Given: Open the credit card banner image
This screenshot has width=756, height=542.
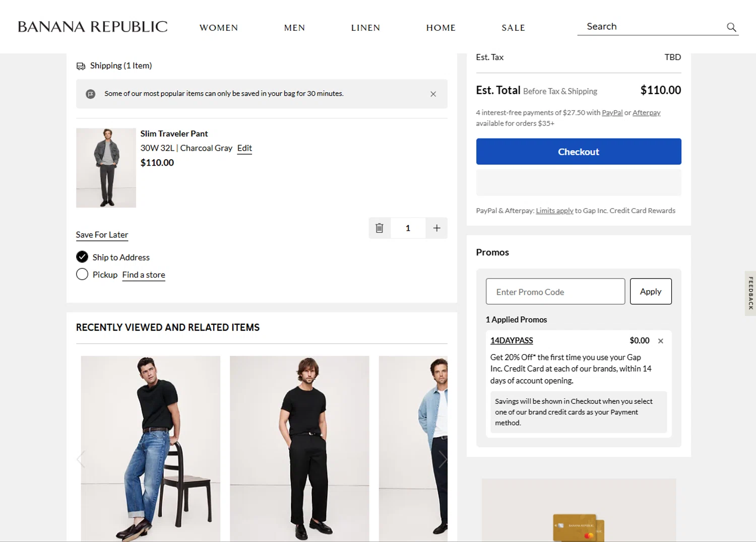Looking at the screenshot, I should pyautogui.click(x=579, y=510).
